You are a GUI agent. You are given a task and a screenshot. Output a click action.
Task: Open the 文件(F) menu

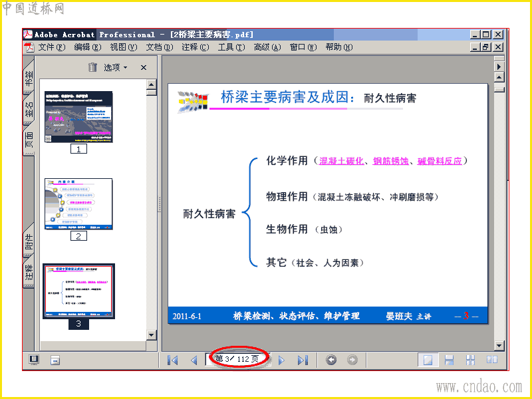52,47
